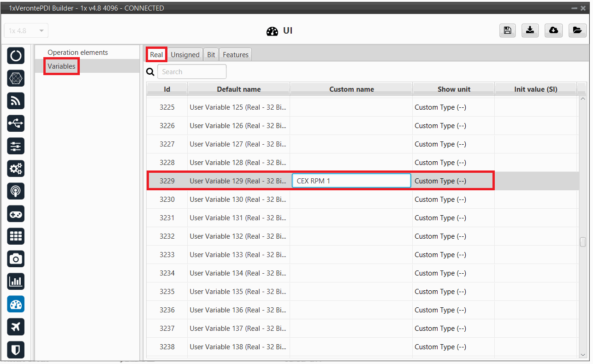Open the Features tab

[x=236, y=55]
